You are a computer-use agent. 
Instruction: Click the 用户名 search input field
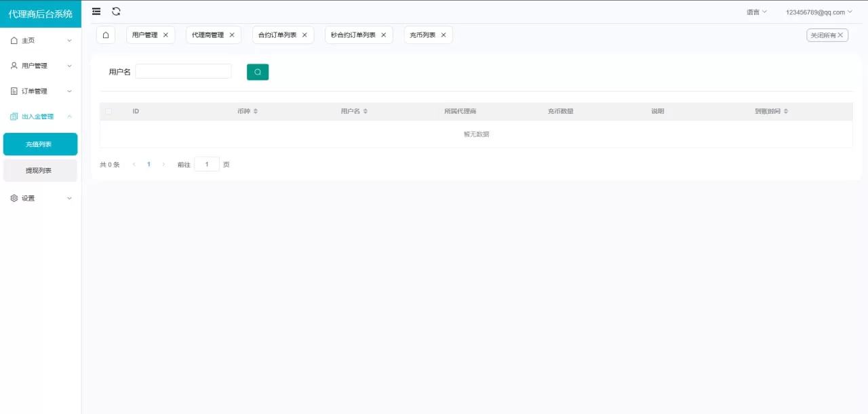pos(183,70)
